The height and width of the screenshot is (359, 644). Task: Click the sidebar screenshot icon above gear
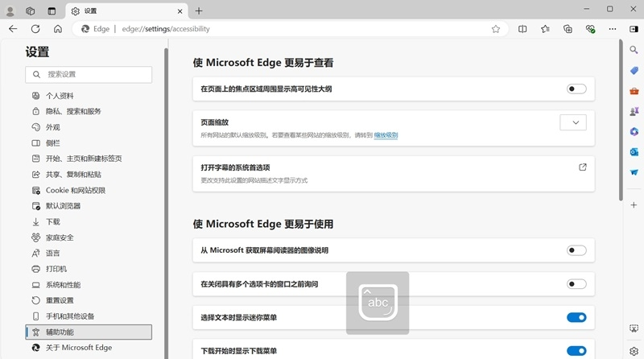click(634, 328)
